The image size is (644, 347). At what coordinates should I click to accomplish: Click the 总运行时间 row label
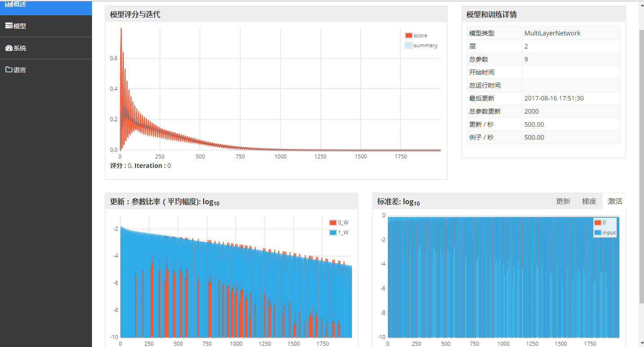pos(485,85)
